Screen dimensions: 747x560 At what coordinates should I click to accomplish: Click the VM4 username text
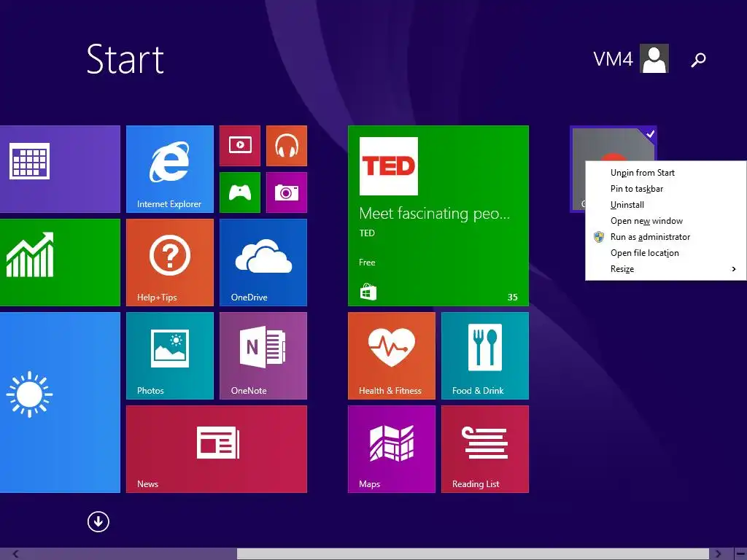click(613, 59)
